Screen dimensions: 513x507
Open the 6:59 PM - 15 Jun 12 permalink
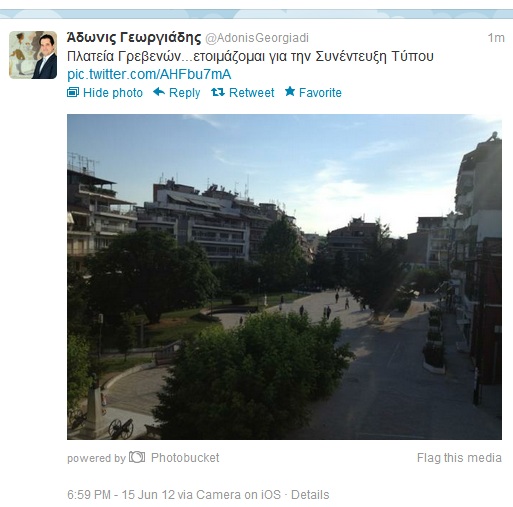[x=121, y=495]
